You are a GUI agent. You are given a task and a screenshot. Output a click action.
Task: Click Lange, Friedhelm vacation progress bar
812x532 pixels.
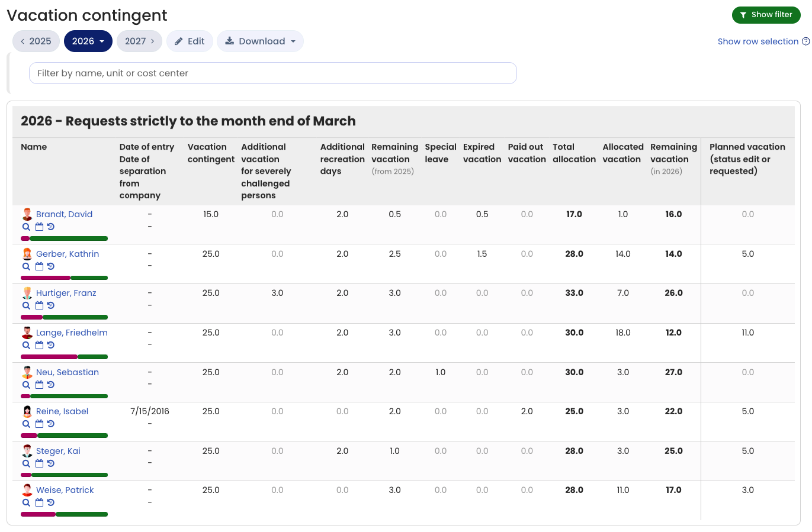point(64,357)
